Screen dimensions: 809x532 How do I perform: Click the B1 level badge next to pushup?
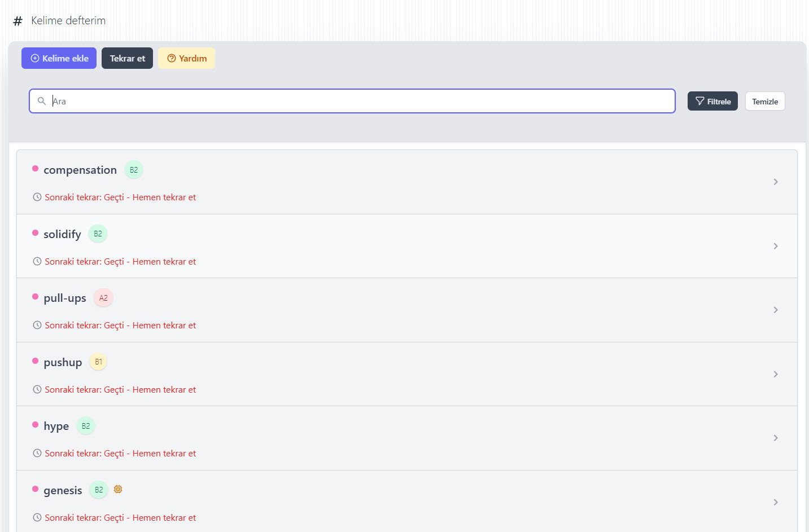[99, 362]
